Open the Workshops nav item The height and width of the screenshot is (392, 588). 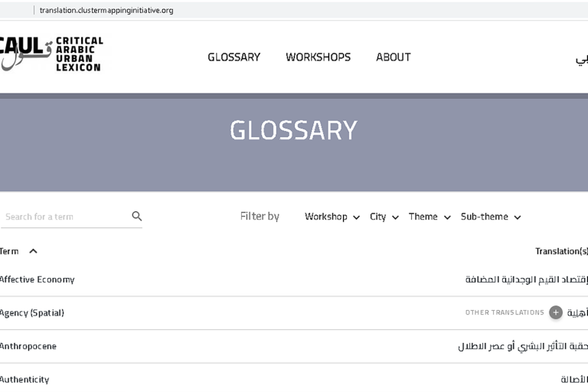pyautogui.click(x=318, y=57)
